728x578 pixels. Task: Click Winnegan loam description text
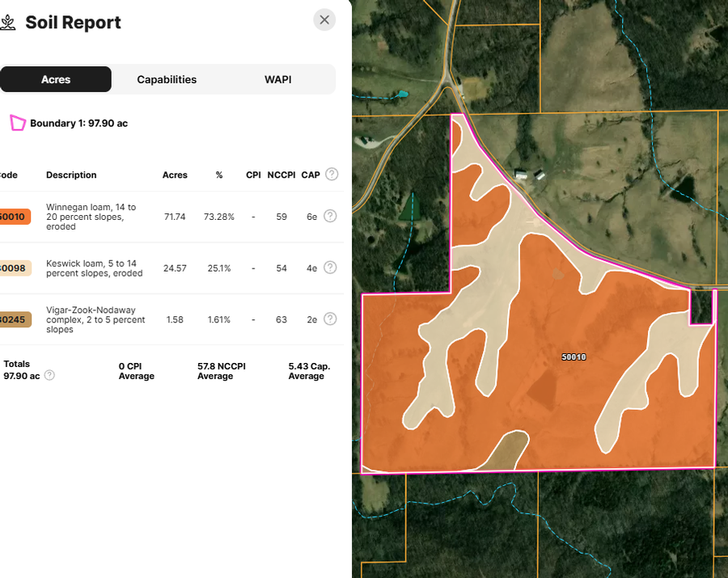(x=91, y=217)
